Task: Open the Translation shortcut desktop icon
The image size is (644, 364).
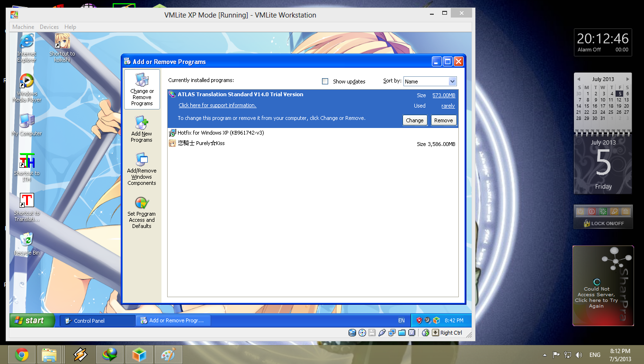Action: tap(27, 207)
